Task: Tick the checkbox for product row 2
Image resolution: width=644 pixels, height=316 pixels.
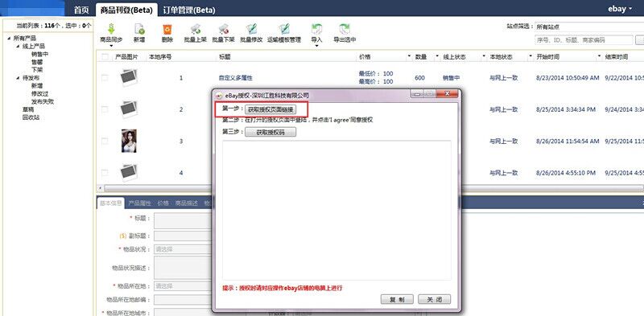Action: 105,109
